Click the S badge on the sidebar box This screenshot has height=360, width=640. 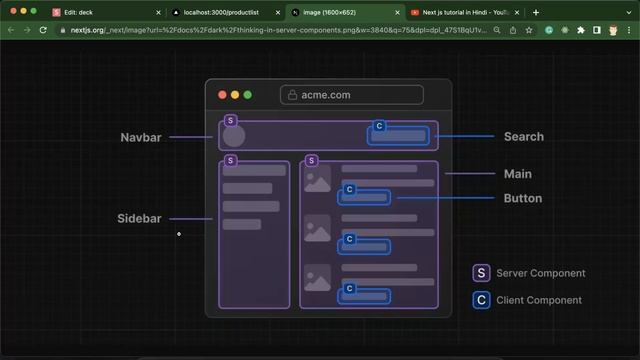point(231,160)
